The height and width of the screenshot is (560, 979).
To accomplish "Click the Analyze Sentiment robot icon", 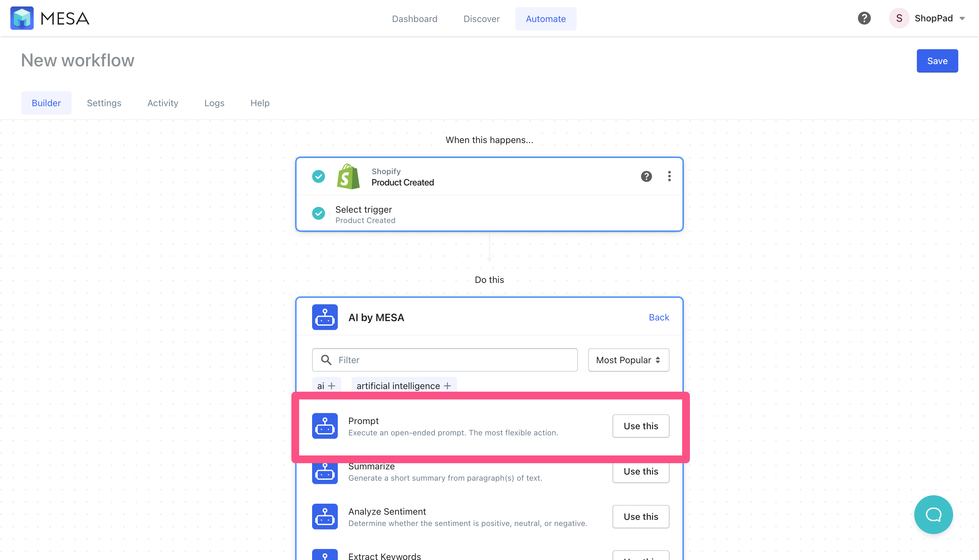I will (325, 517).
